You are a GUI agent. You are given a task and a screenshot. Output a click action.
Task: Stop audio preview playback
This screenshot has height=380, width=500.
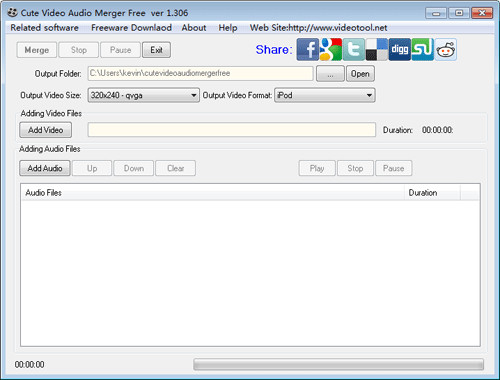click(355, 168)
